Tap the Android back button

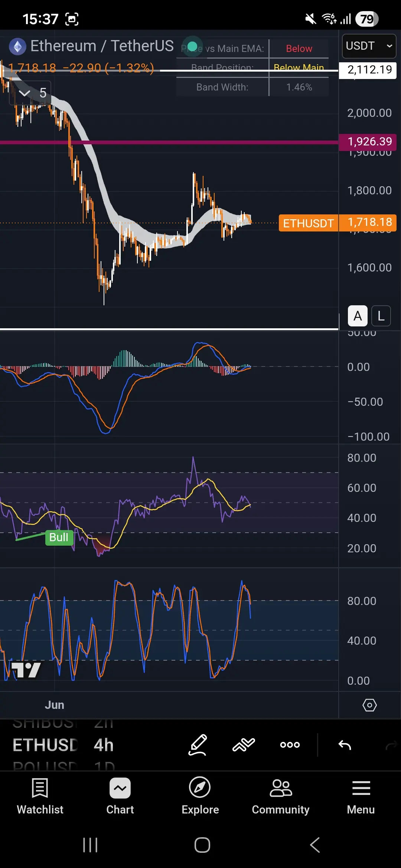pyautogui.click(x=315, y=845)
